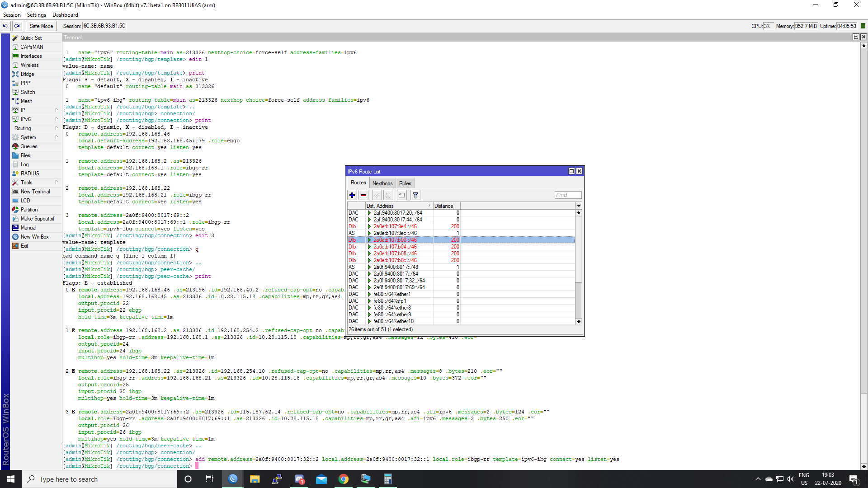This screenshot has width=868, height=488.
Task: Expand the Tools submenu in sidebar
Action: 35,183
